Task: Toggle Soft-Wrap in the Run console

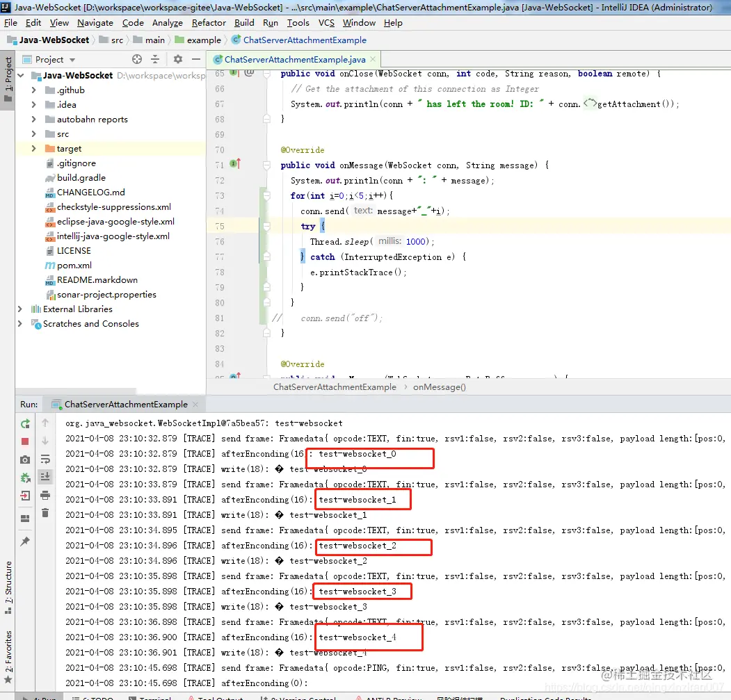Action: click(x=45, y=459)
